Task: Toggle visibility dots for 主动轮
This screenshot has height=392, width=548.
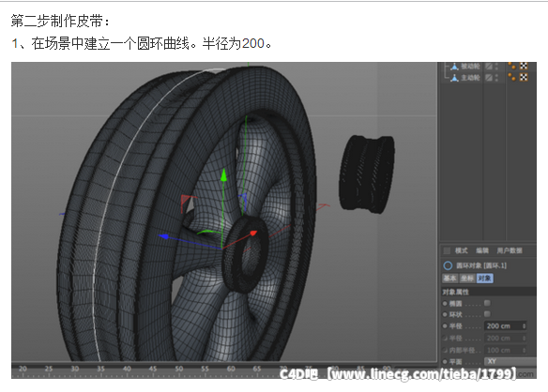Action: pos(496,78)
